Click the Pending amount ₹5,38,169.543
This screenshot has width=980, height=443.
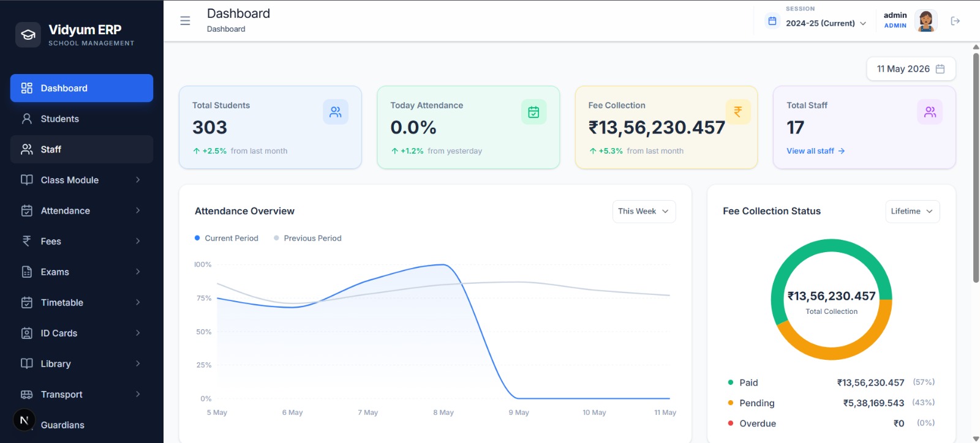tap(873, 403)
